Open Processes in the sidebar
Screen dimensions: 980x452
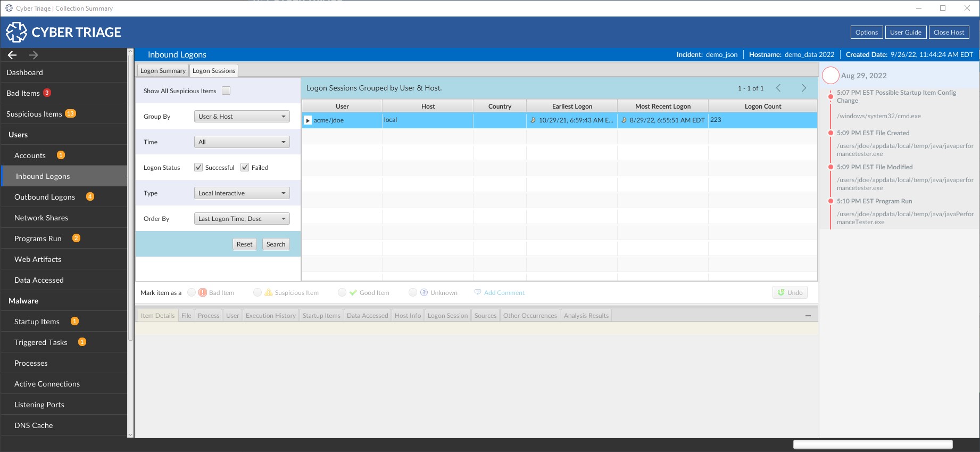(64, 363)
